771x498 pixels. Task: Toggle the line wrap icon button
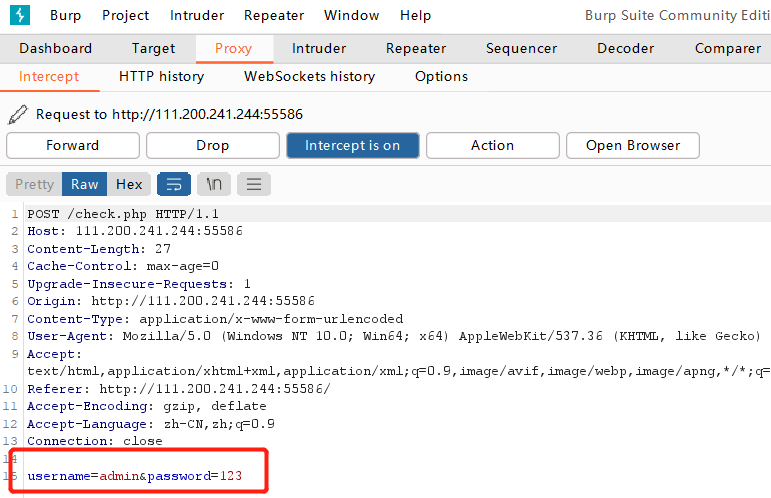174,184
